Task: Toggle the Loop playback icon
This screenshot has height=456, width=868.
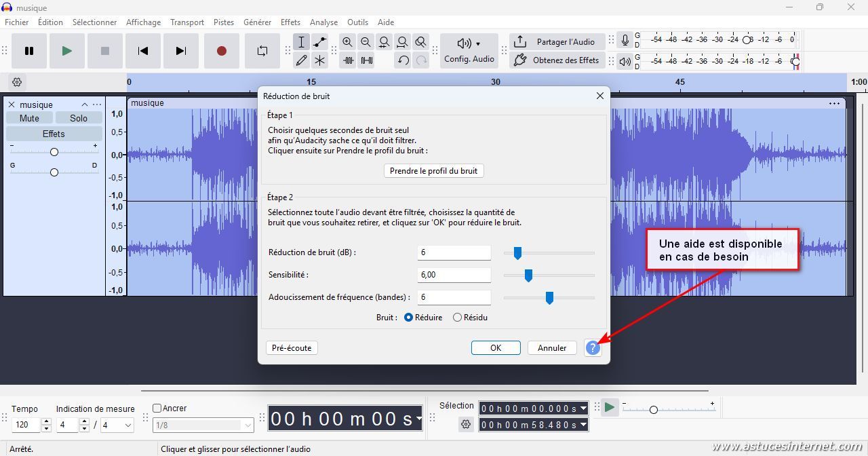Action: point(262,51)
